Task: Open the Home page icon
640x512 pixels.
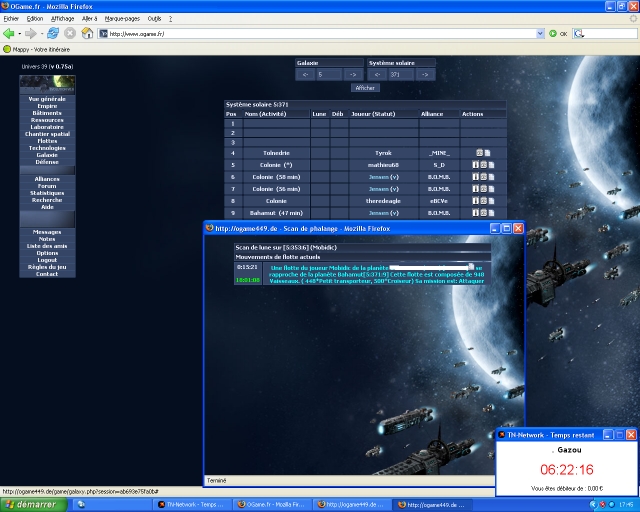Action: click(x=87, y=33)
